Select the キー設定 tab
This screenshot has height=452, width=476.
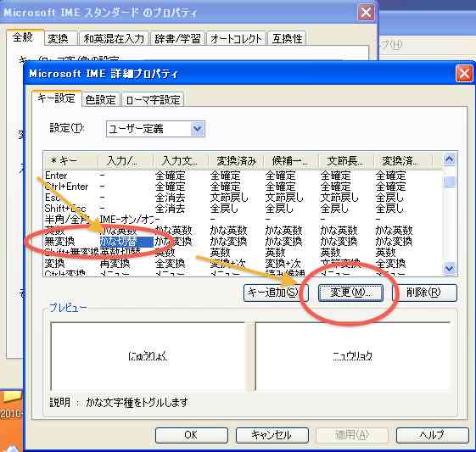pyautogui.click(x=57, y=98)
